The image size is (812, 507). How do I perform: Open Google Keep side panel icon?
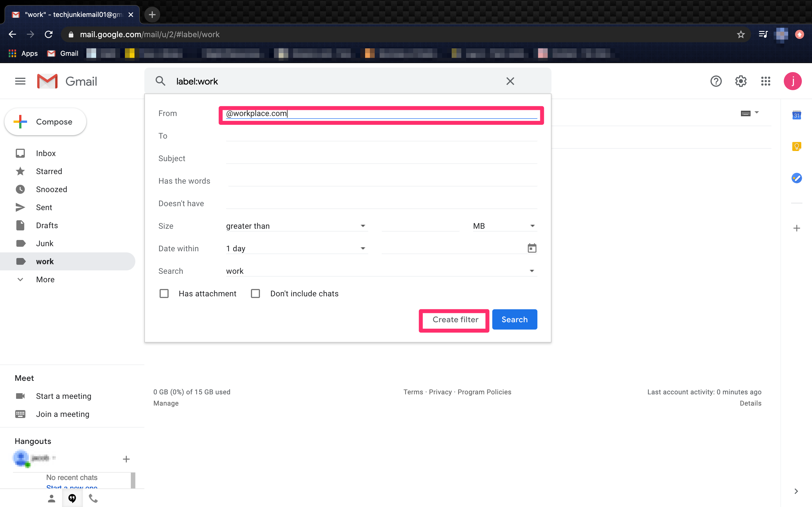click(796, 146)
